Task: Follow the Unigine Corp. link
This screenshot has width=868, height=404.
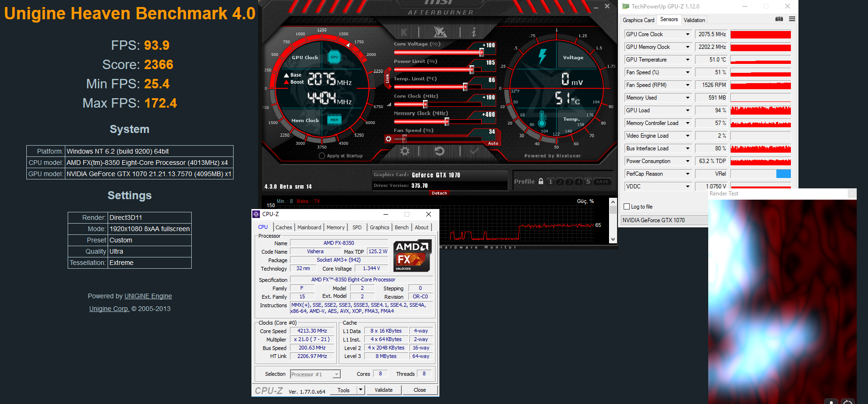Action: (109, 309)
